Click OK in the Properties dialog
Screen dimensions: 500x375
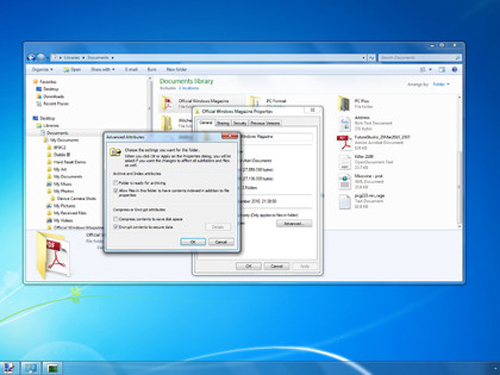pos(249,266)
